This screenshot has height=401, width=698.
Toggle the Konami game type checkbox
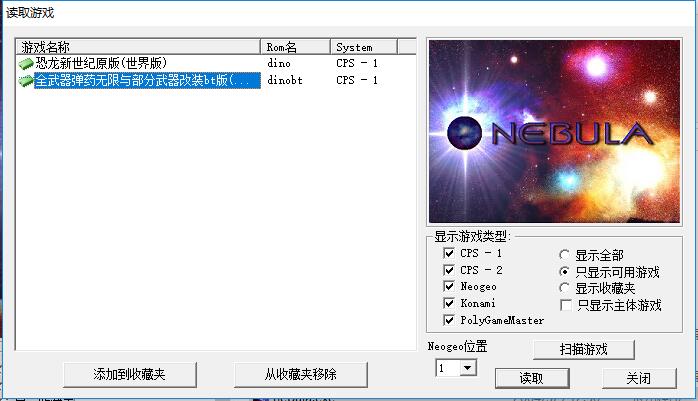(449, 303)
